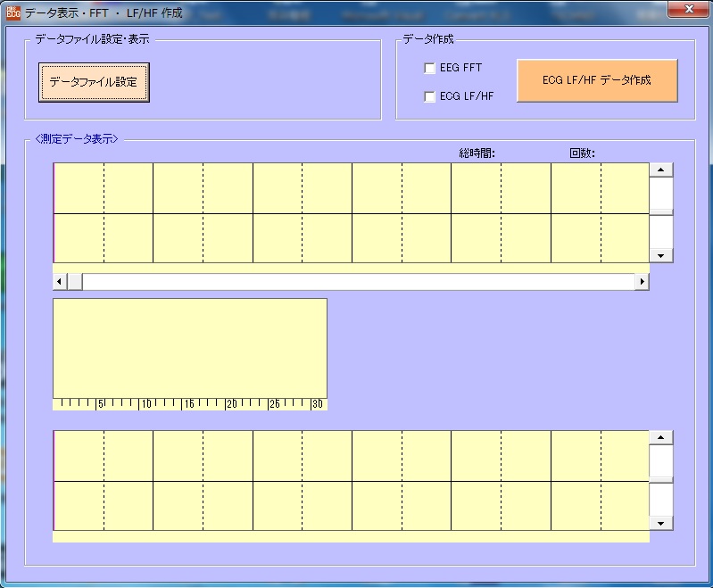The width and height of the screenshot is (713, 588).
Task: Click the orange ECG LF/HF データ作成 button
Action: tap(597, 80)
